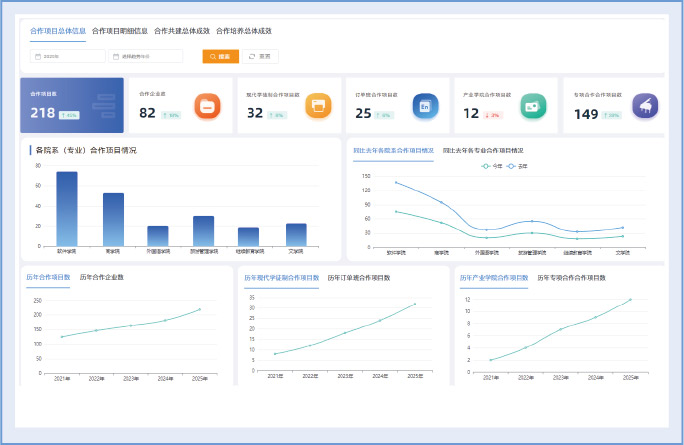Click the purple 专项合作项目数 icon
Viewport: 684px width, 445px height.
coord(641,105)
